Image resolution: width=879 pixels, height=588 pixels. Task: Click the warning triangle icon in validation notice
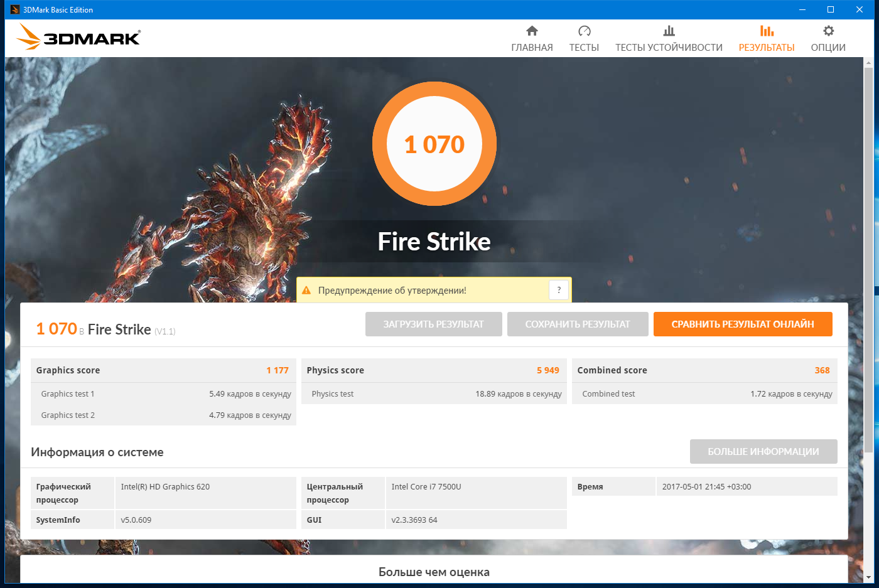click(306, 291)
